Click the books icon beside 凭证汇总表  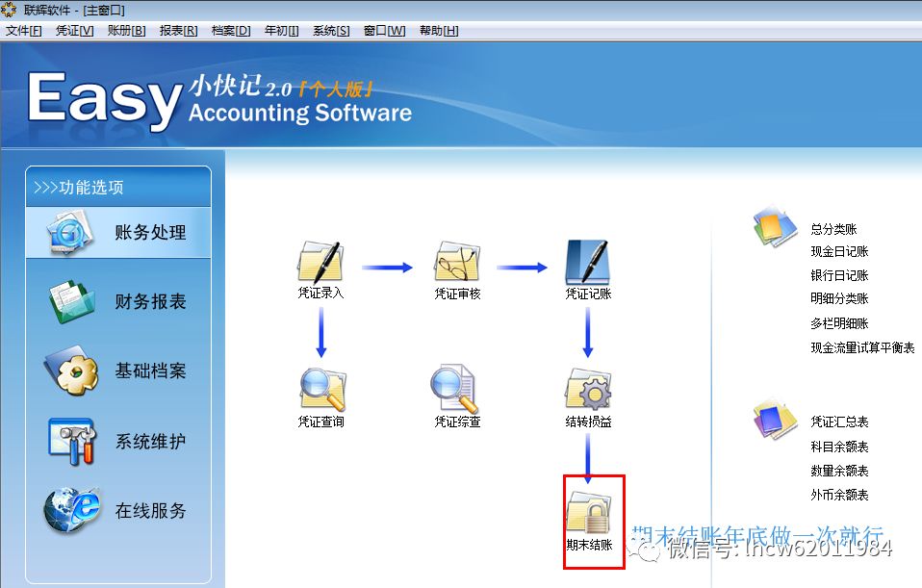[x=775, y=419]
